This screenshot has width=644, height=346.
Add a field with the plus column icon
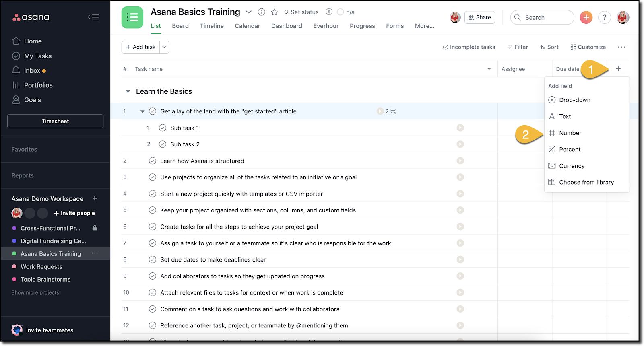pos(618,69)
